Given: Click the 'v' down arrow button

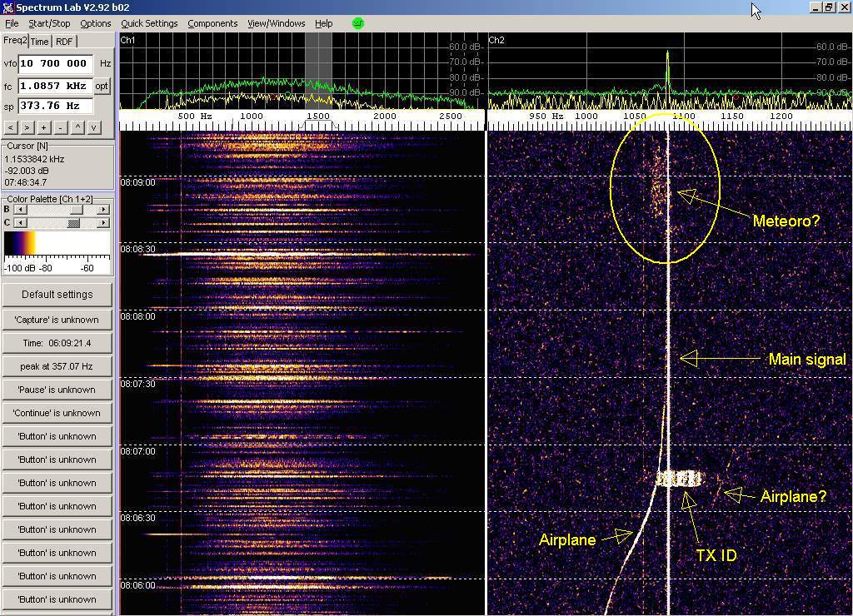Looking at the screenshot, I should [x=94, y=127].
